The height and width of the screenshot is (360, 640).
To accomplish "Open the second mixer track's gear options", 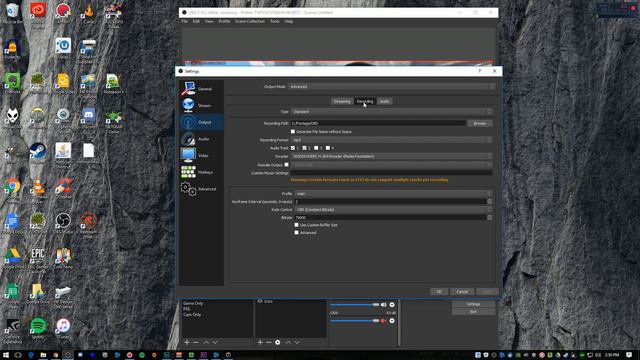I will tap(392, 321).
